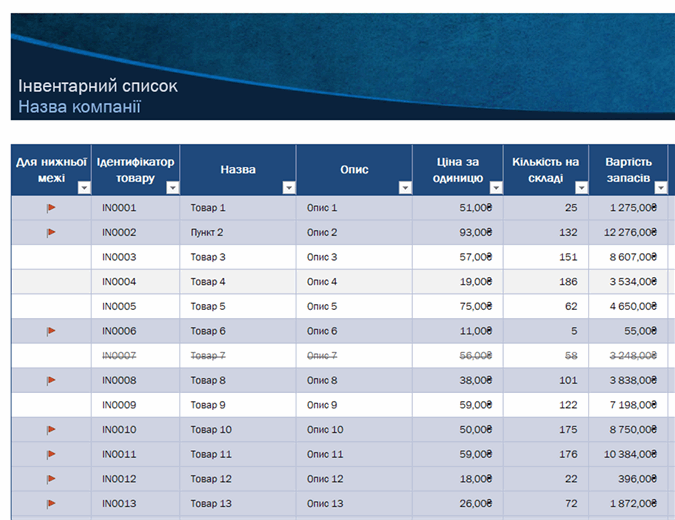Image resolution: width=675 pixels, height=520 pixels.
Task: Select the cell containing 'Товар 5'
Action: pyautogui.click(x=208, y=306)
